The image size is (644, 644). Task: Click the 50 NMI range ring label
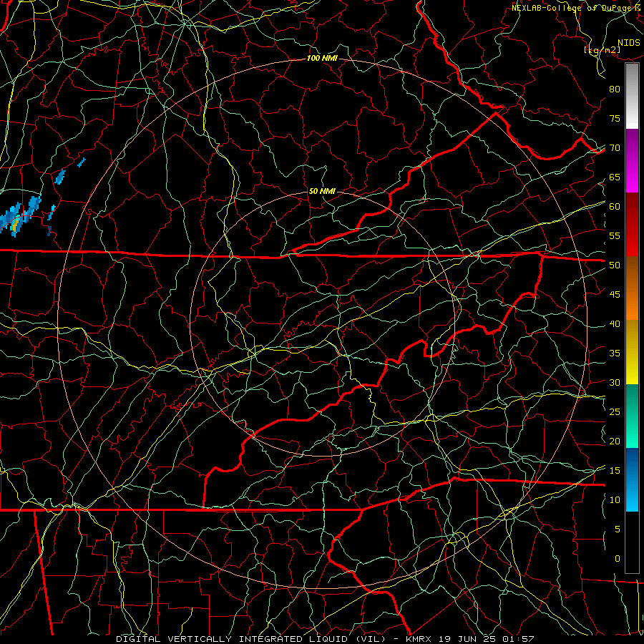[x=322, y=191]
